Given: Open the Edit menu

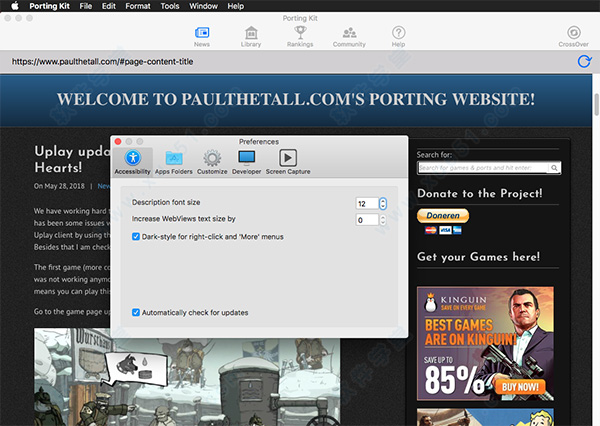Looking at the screenshot, I should pos(109,6).
